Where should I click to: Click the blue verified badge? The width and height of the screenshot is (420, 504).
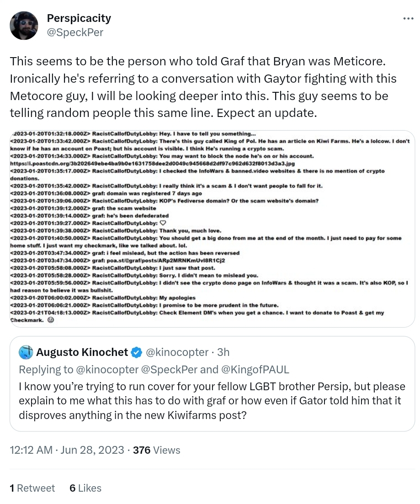[136, 352]
